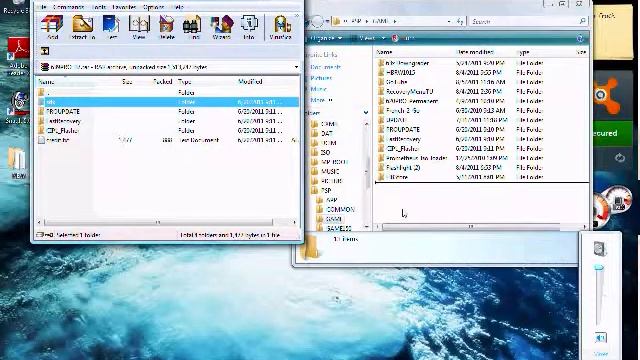Click the More favorite links entry
640x360 pixels.
[321, 100]
